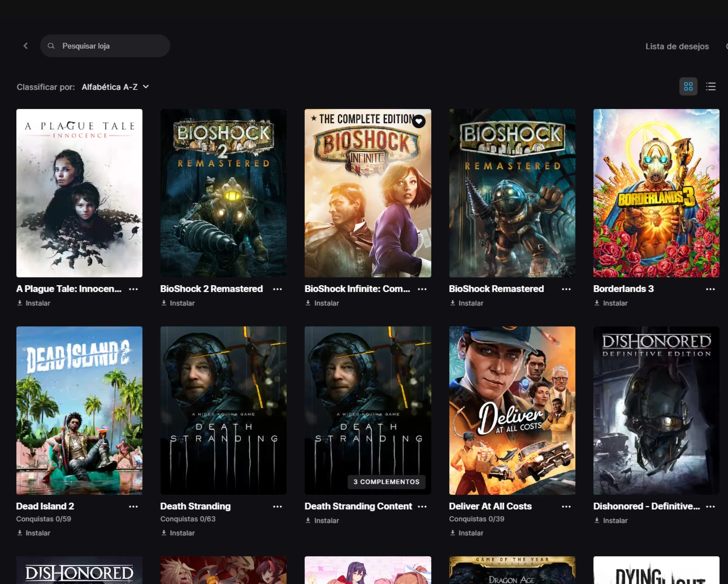Image resolution: width=728 pixels, height=584 pixels.
Task: Click Dishonored - Definitive title text
Action: tap(647, 507)
